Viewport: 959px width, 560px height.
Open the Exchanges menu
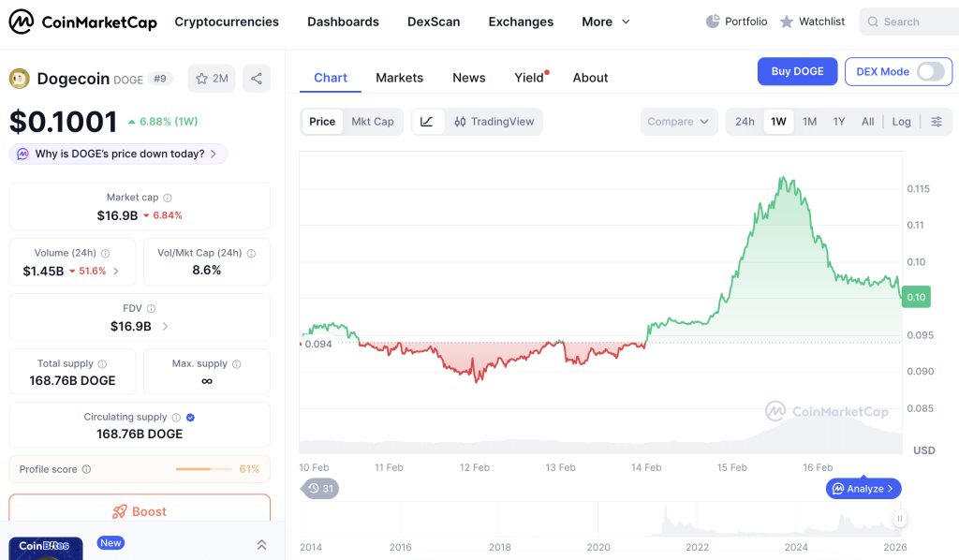(521, 22)
